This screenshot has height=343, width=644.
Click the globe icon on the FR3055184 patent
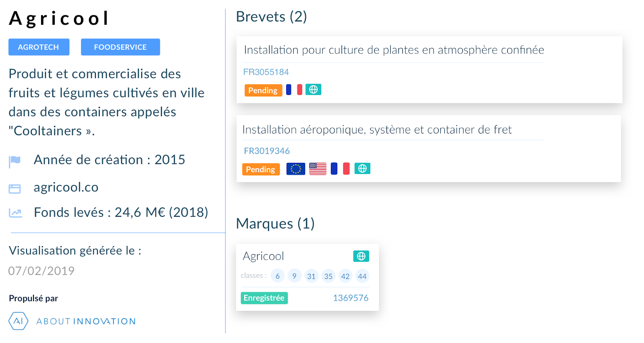[x=313, y=89]
